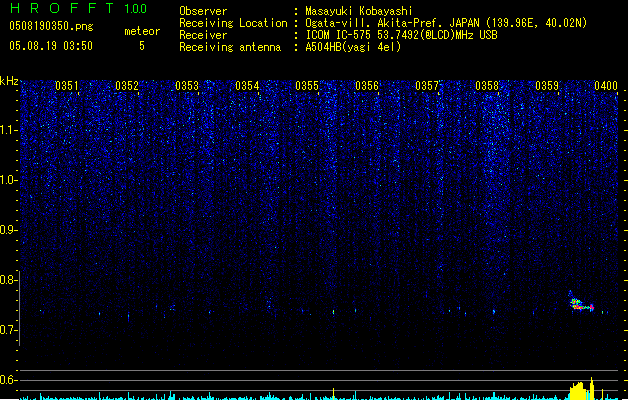Screen dimensions: 629x400
Task: Click the Observer field label
Action: [x=203, y=11]
